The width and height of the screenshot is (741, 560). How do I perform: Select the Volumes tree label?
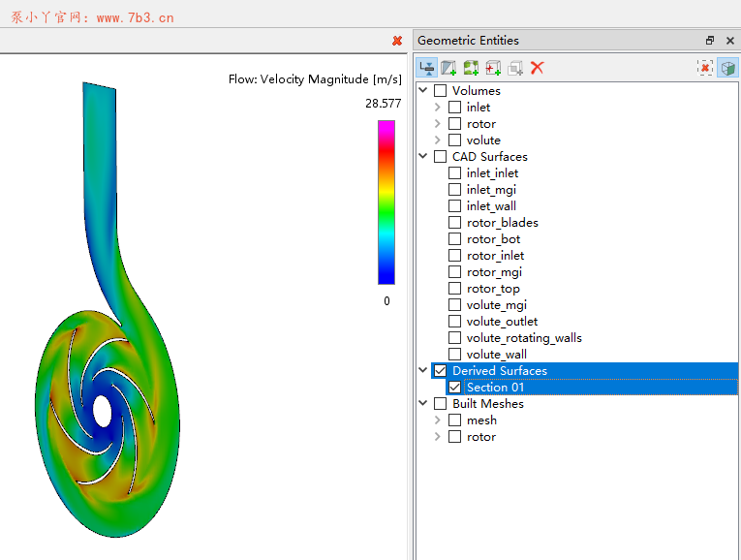pyautogui.click(x=476, y=91)
